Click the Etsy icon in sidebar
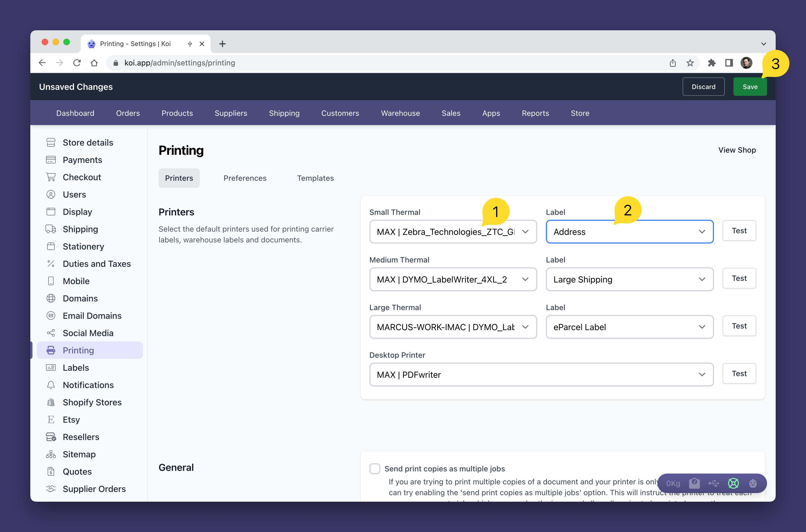Viewport: 806px width, 532px height. pos(51,420)
